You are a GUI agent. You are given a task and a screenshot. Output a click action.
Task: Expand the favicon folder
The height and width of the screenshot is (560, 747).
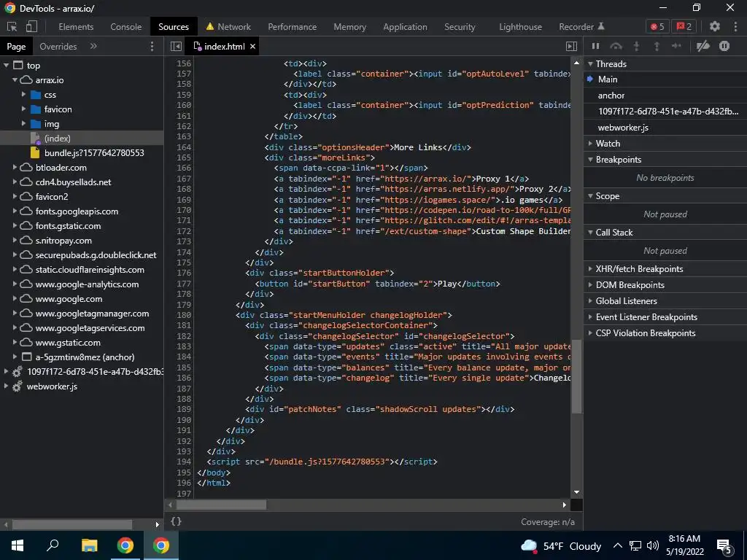tap(23, 109)
